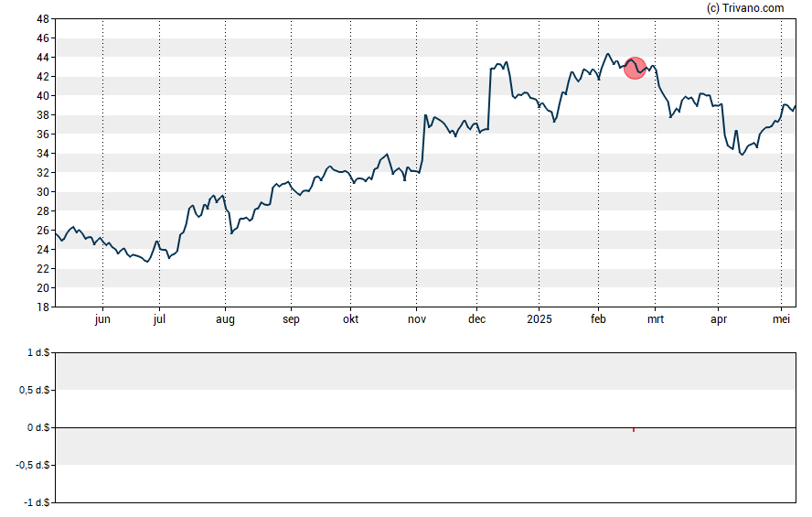The height and width of the screenshot is (517, 812).
Task: Click the '-0,5 d.$' lower axis label
Action: [x=33, y=465]
